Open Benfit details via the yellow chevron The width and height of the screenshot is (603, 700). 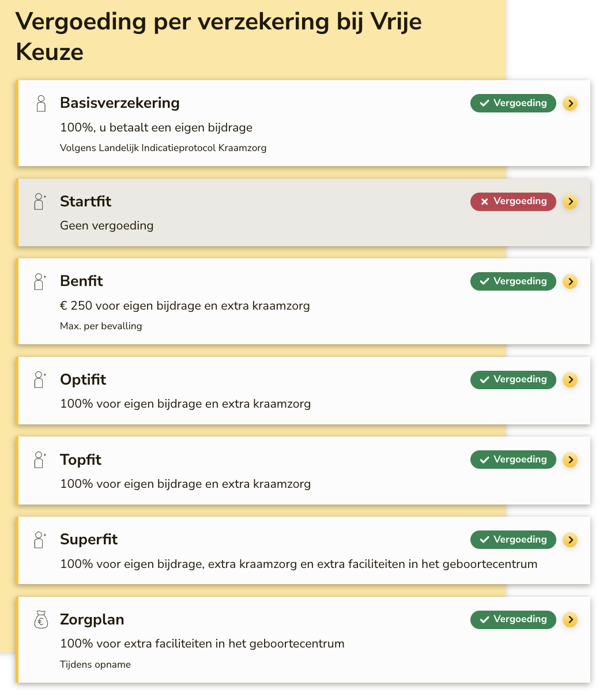[570, 282]
